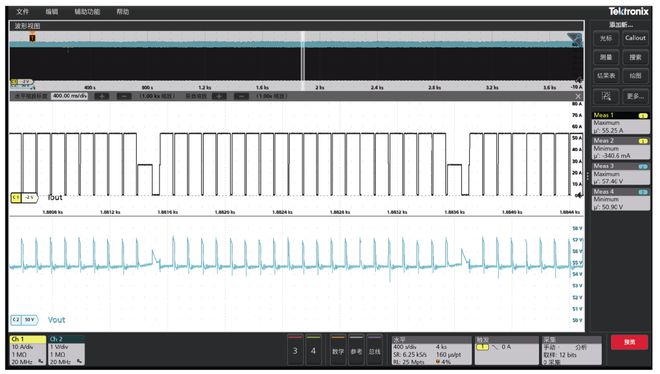Edit the 400.00 ms/div zoom scale field
The image size is (660, 374).
tap(69, 96)
